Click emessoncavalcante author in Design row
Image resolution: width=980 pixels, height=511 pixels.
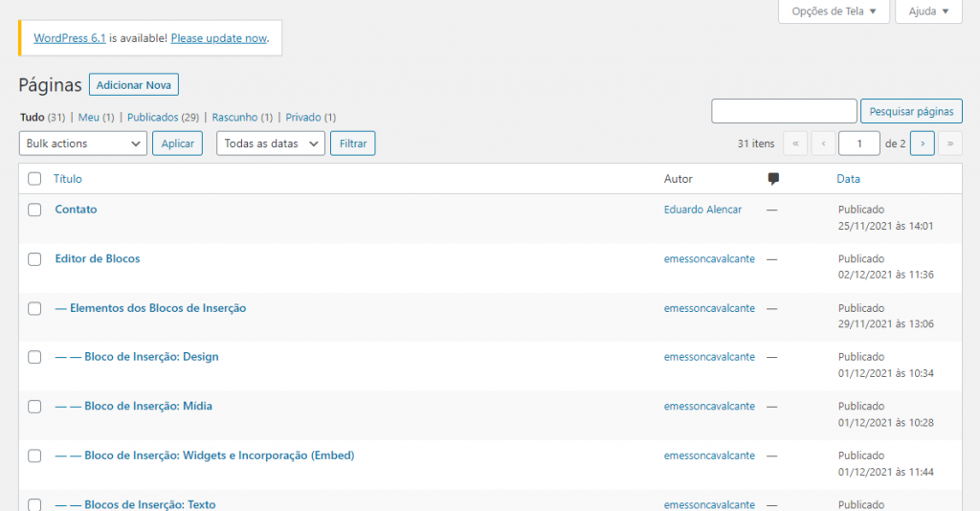(x=709, y=357)
